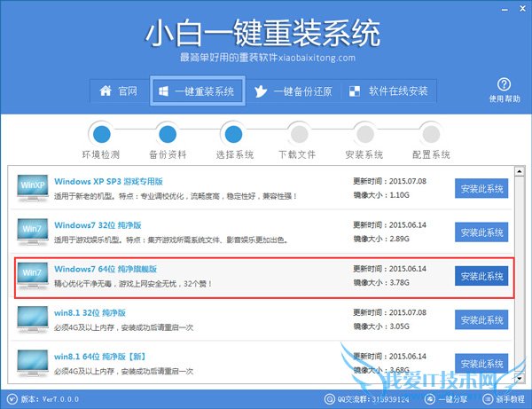
Task: Click the 下载文件 step circle
Action: pos(300,134)
